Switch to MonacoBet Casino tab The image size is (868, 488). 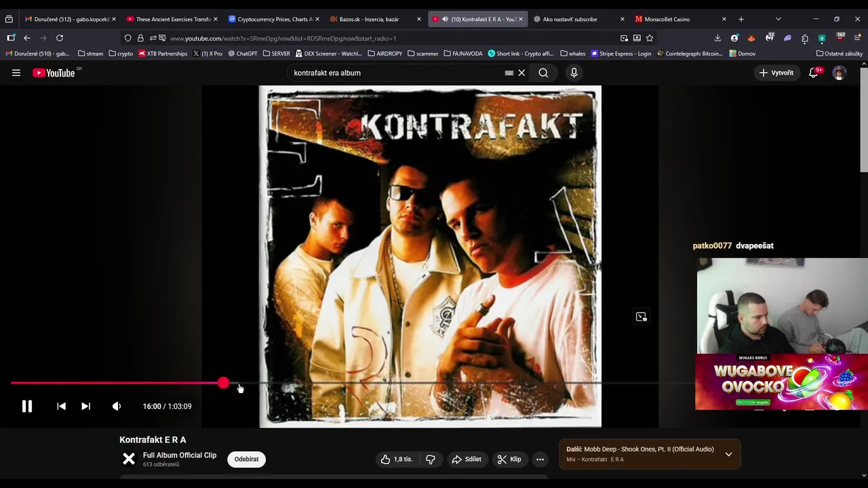[x=679, y=19]
